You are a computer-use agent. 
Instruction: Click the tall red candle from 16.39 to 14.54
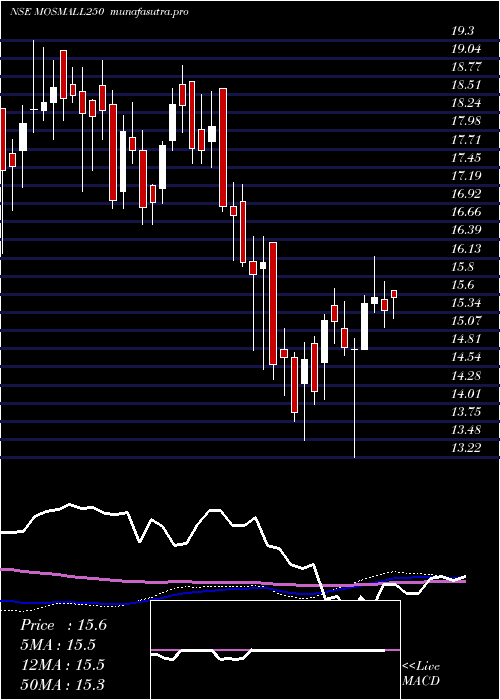[273, 304]
